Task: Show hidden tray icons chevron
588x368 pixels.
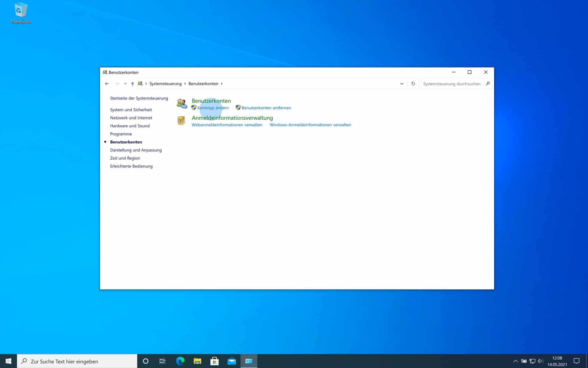Action: point(515,361)
